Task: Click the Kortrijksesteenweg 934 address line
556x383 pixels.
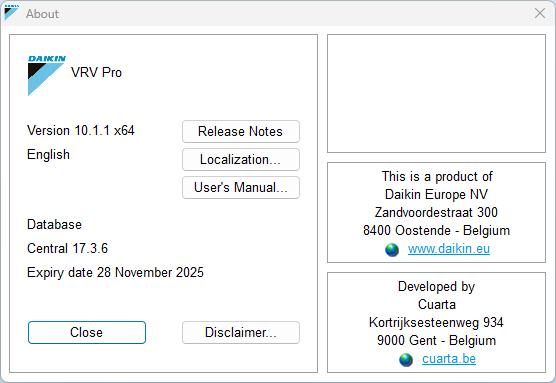Action: tap(437, 323)
